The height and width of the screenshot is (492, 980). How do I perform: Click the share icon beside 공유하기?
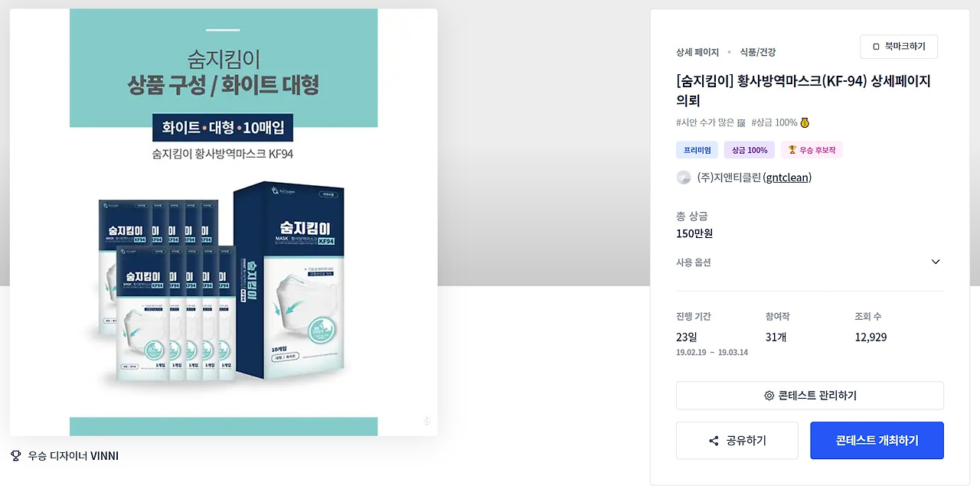[714, 441]
